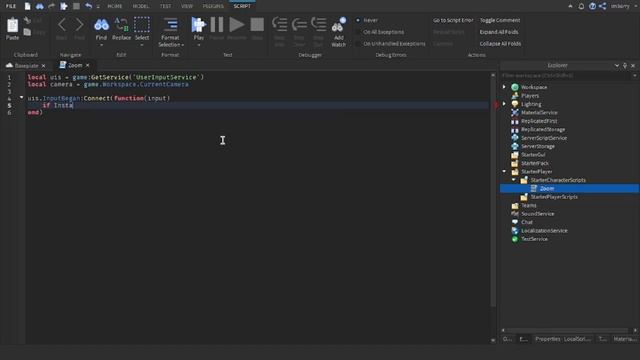
Task: Select On All Exceptions option
Action: point(358,32)
